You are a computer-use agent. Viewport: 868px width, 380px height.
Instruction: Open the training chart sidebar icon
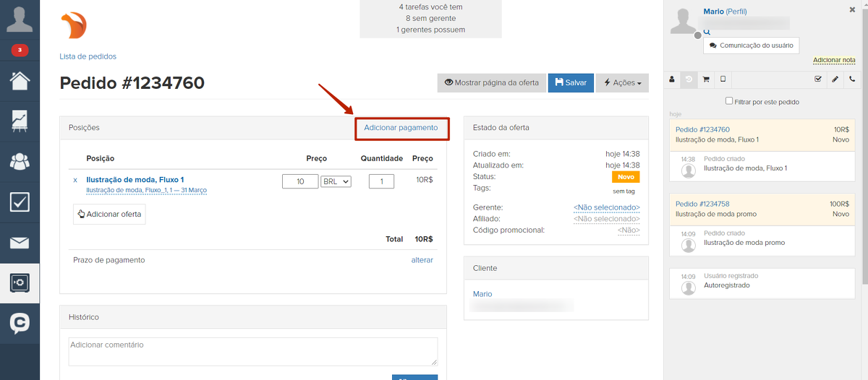tap(20, 121)
